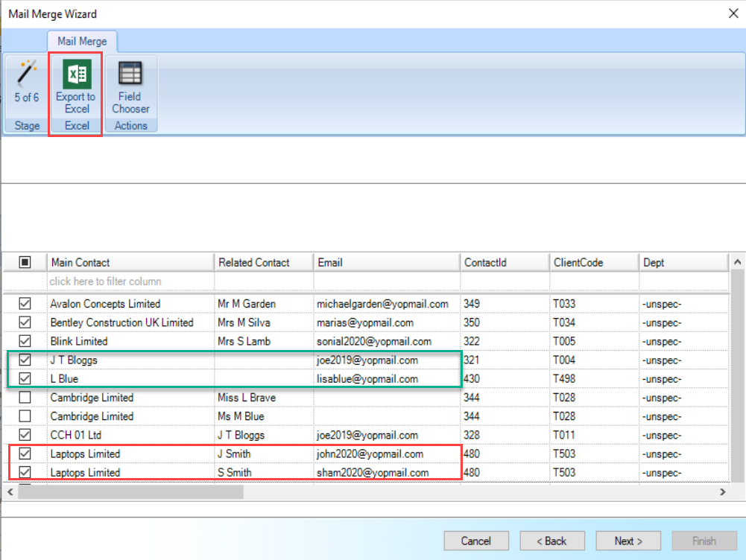Uncheck Avalon Concepts Limited row

25,303
